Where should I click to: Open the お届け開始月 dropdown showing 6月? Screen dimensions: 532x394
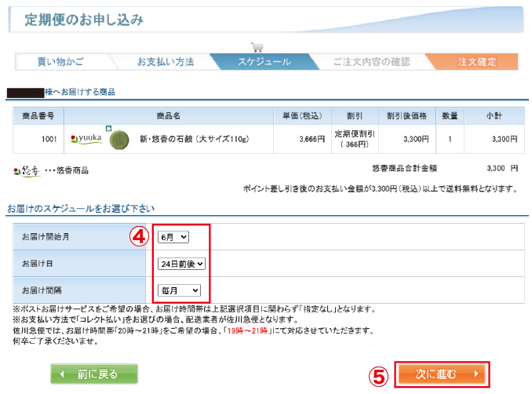(x=173, y=236)
